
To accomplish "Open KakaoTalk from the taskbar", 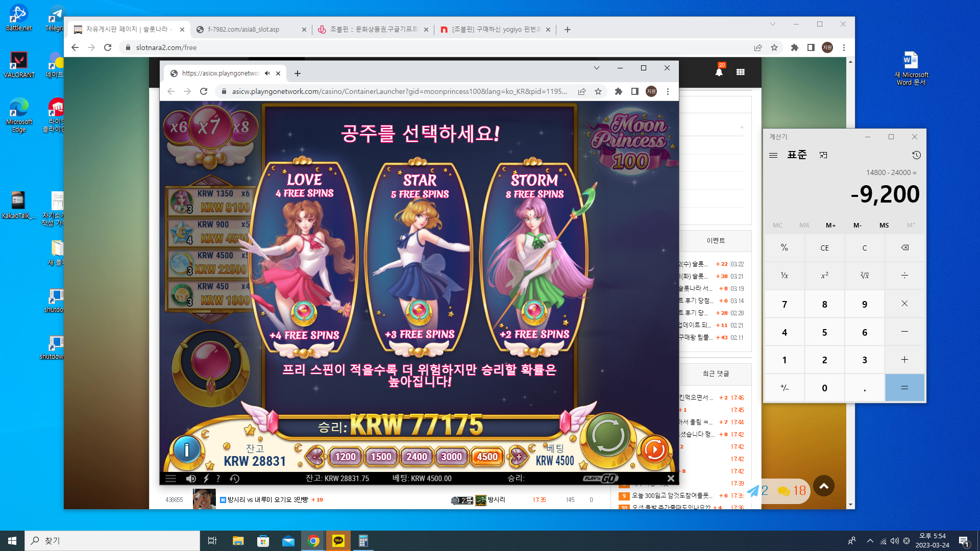I will (338, 541).
